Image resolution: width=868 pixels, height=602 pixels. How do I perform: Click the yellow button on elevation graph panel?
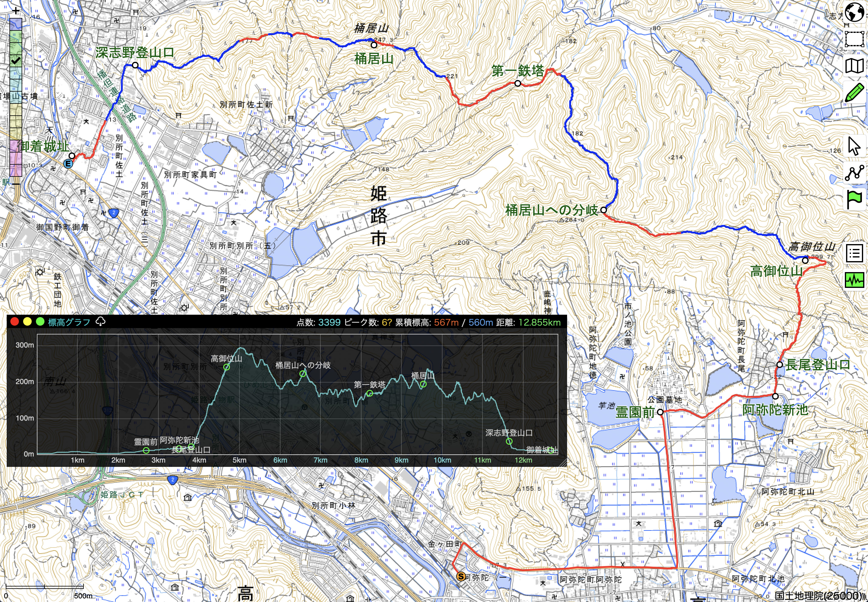click(27, 322)
